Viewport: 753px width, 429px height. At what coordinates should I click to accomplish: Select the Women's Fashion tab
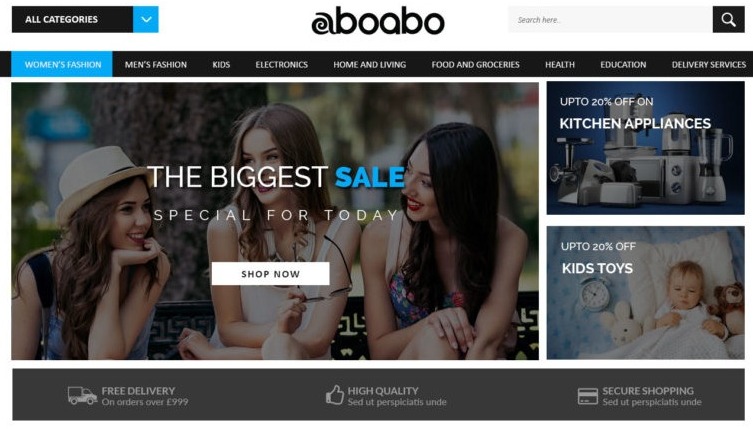(62, 64)
